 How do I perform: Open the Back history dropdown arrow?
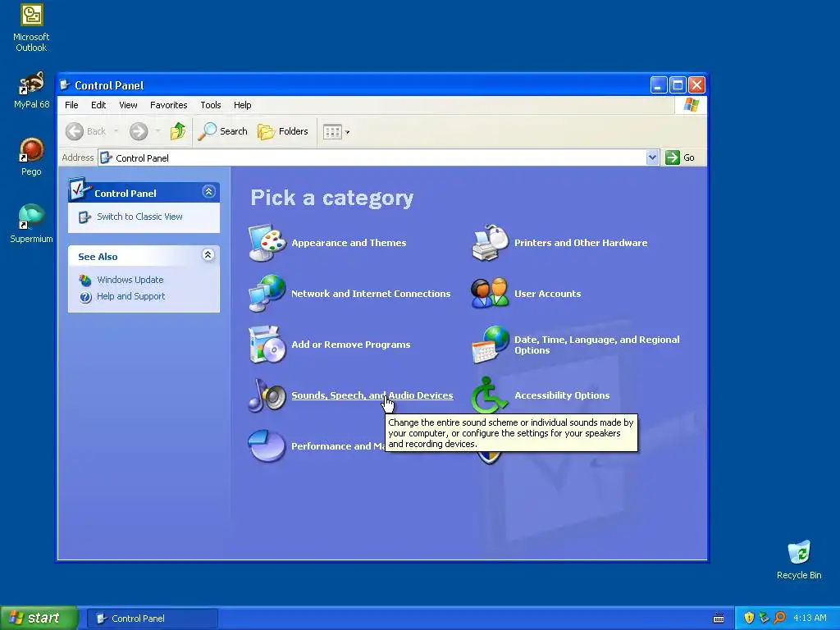click(x=116, y=131)
